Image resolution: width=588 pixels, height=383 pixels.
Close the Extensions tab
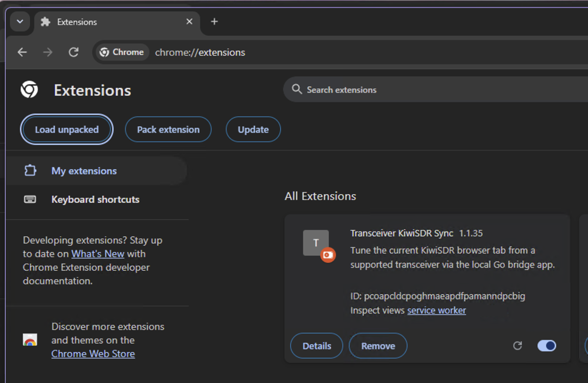pos(189,22)
